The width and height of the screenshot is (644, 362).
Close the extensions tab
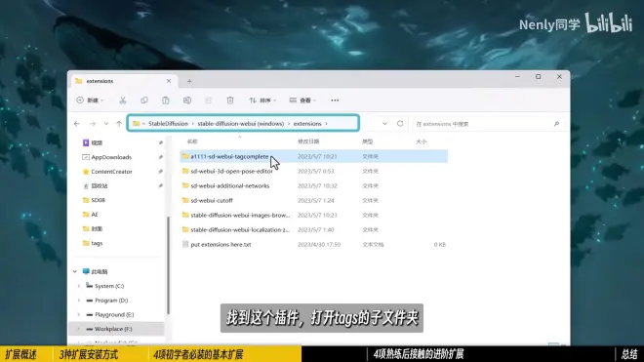click(x=169, y=81)
